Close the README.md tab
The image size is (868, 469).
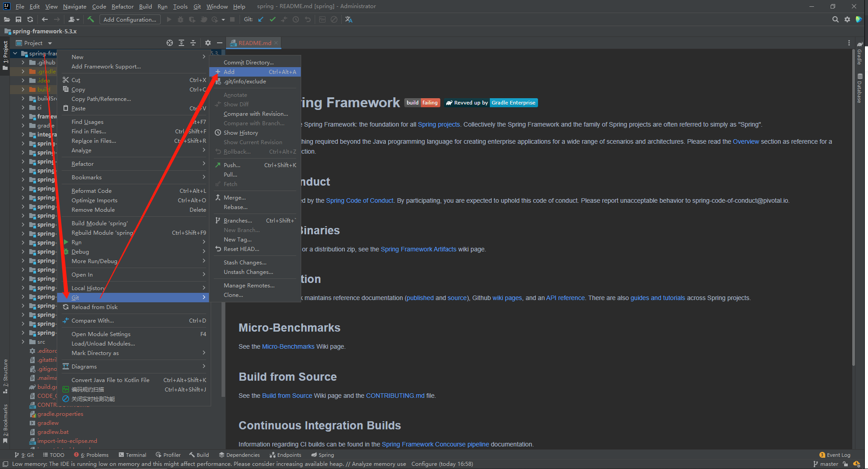pos(276,43)
